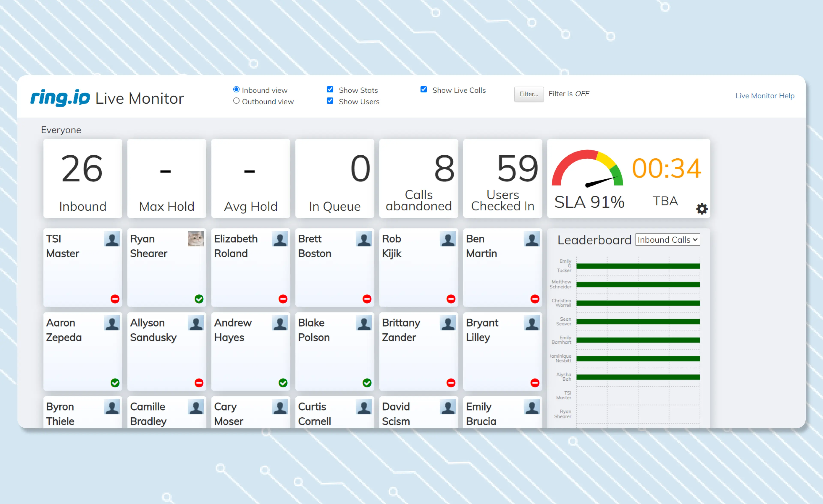Click the Calls abandoned stat tile
823x504 pixels.
[419, 178]
